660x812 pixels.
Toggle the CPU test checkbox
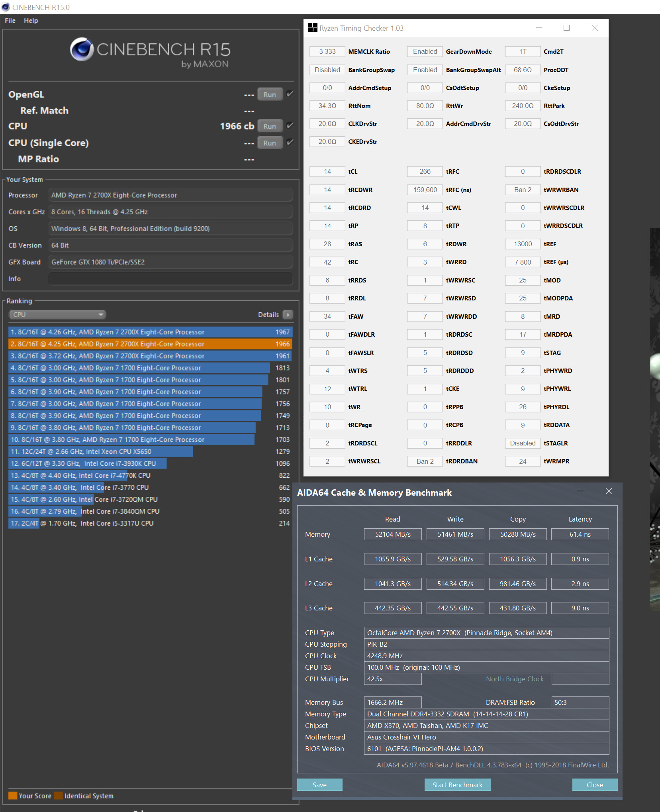point(290,126)
